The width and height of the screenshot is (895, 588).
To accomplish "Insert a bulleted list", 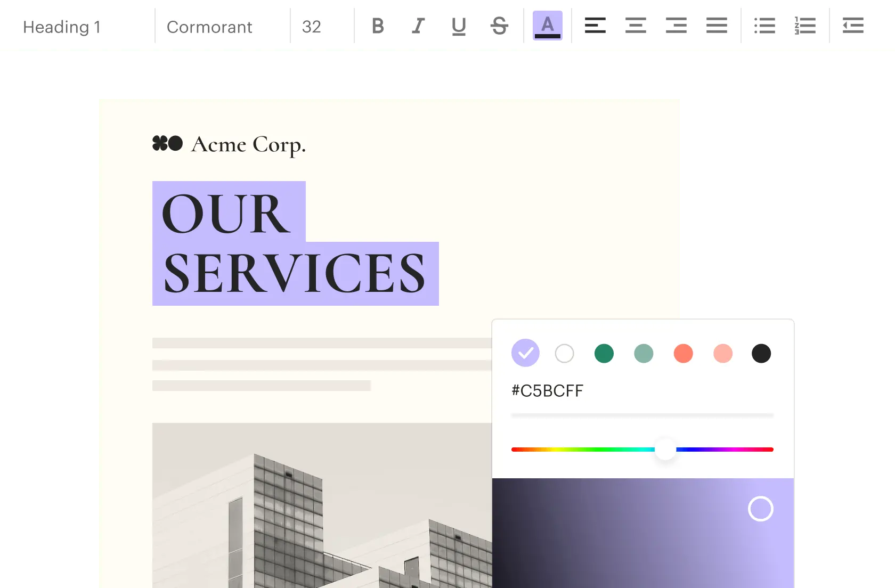I will (764, 26).
